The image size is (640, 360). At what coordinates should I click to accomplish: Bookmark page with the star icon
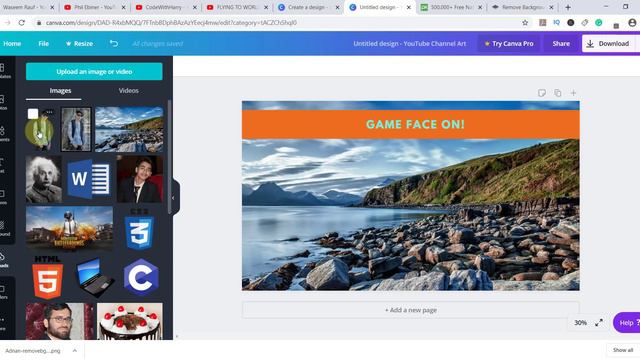tap(525, 23)
